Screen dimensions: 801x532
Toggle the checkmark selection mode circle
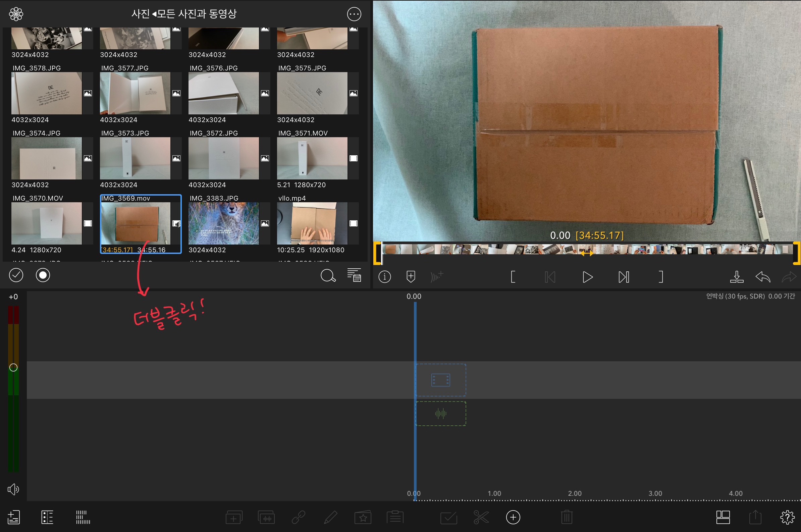click(16, 275)
